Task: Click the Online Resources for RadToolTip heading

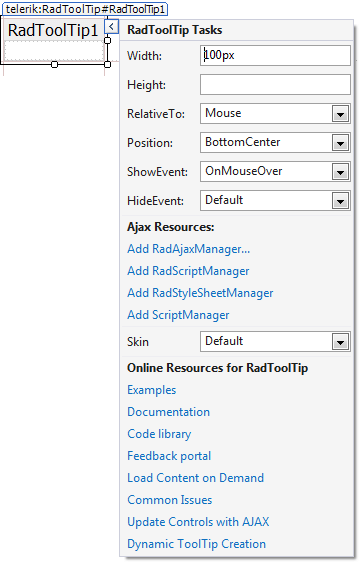Action: pos(218,368)
